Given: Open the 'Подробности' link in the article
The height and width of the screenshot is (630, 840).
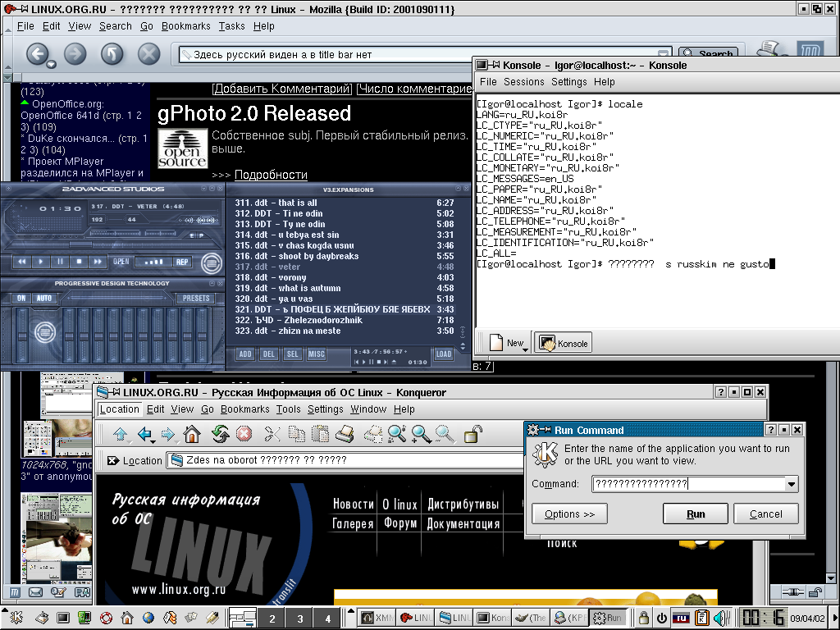Looking at the screenshot, I should pyautogui.click(x=271, y=175).
